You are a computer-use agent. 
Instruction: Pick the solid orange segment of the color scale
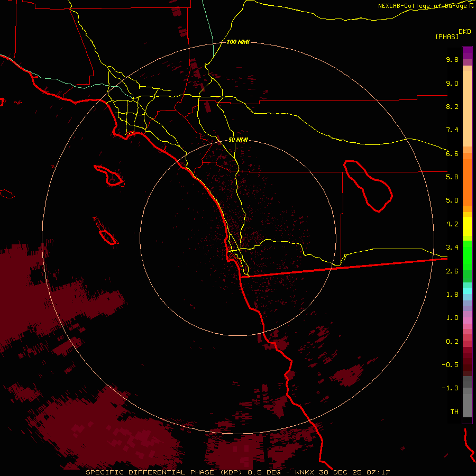467,182
